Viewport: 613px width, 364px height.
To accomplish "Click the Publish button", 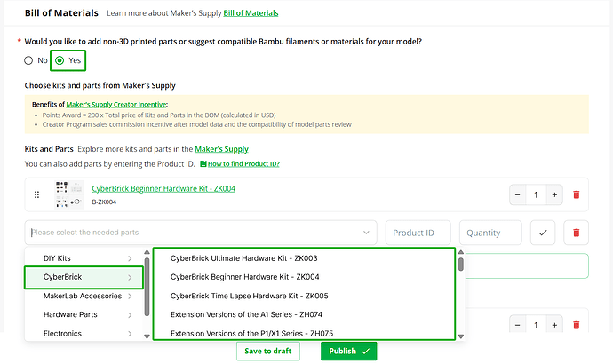I will click(x=349, y=351).
